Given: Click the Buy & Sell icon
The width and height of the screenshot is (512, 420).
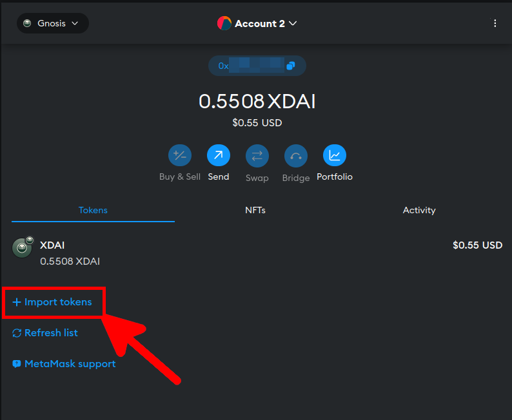Looking at the screenshot, I should click(180, 155).
